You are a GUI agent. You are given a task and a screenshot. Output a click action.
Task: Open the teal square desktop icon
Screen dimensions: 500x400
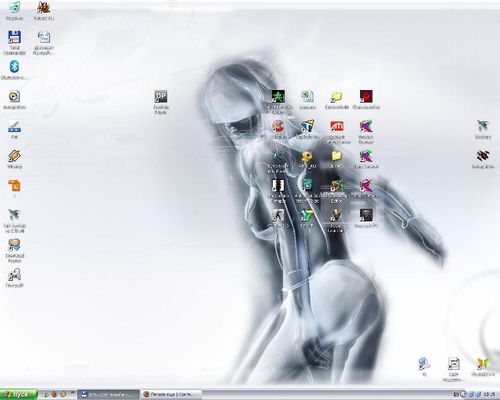(x=307, y=184)
